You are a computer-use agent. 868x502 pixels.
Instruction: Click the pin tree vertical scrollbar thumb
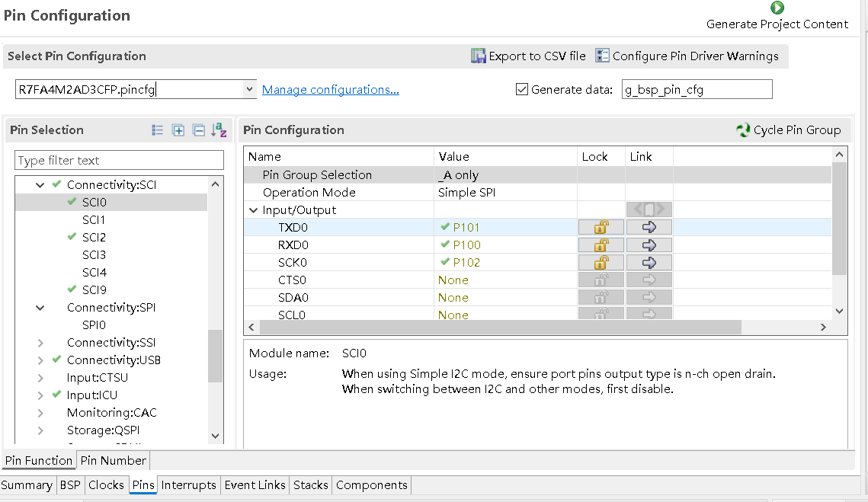(216, 356)
